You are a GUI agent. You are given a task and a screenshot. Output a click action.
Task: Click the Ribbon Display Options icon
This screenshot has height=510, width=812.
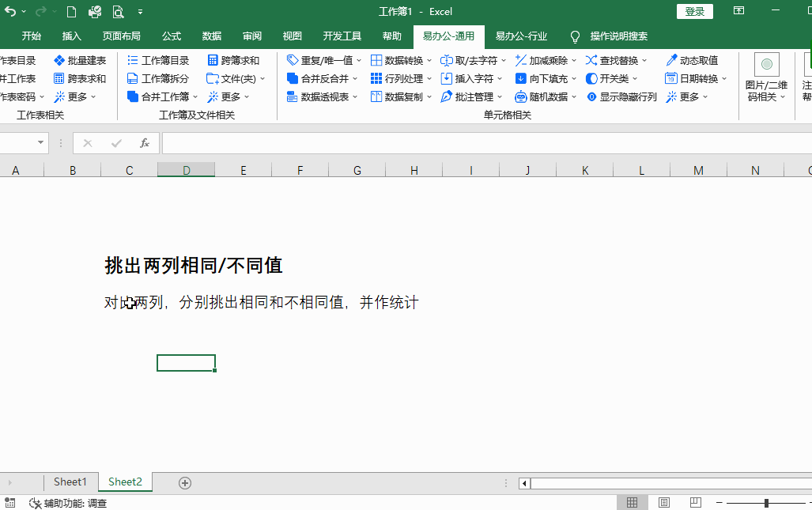pyautogui.click(x=739, y=11)
